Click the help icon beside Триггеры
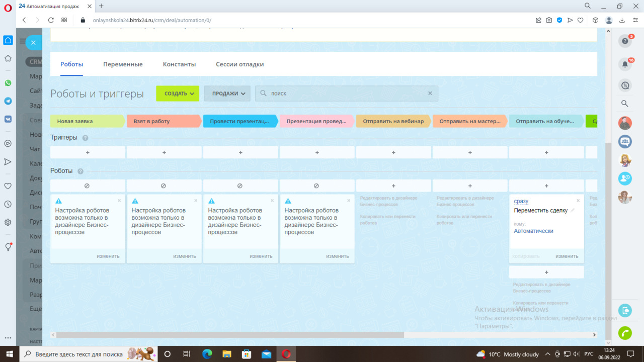 tap(85, 138)
